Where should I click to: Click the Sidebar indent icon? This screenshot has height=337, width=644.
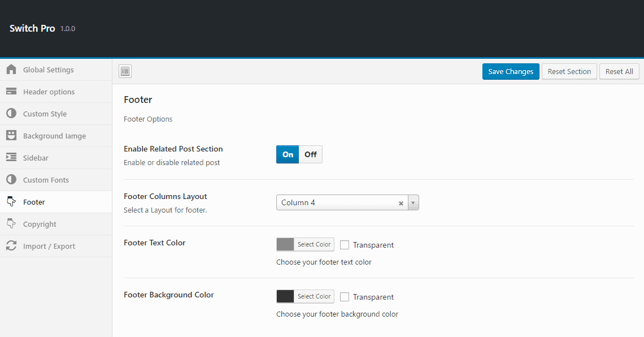11,158
